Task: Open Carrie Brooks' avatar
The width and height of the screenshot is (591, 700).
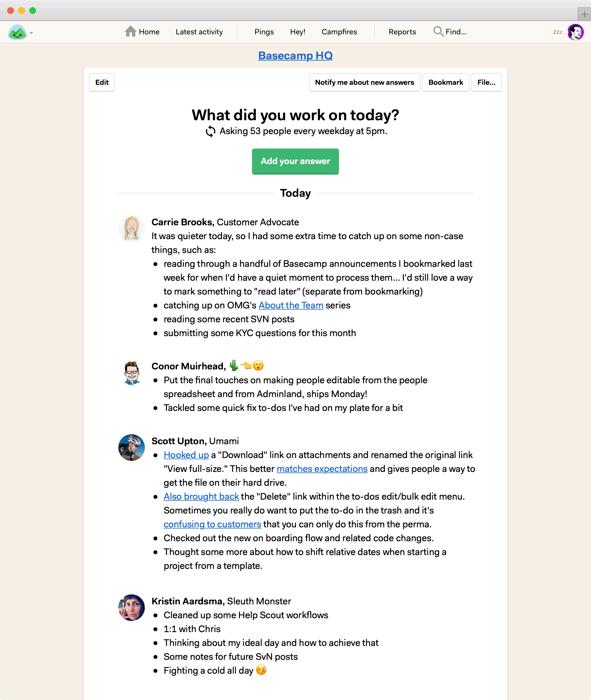Action: click(132, 229)
